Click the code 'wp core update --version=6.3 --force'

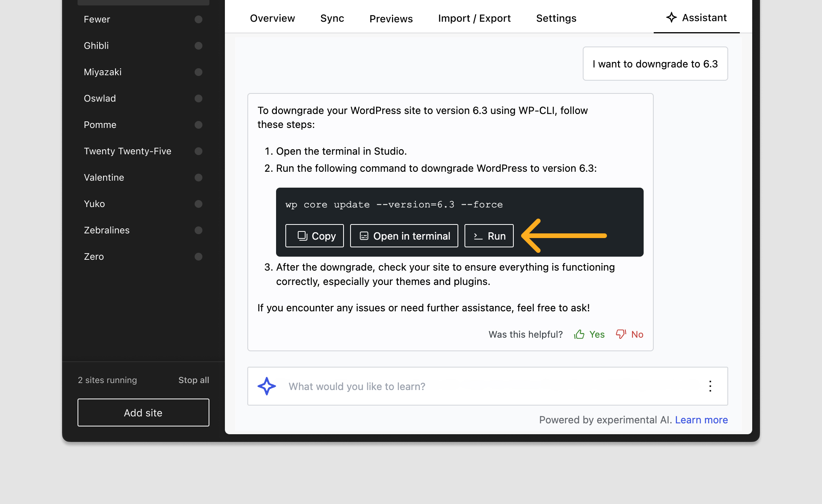394,204
